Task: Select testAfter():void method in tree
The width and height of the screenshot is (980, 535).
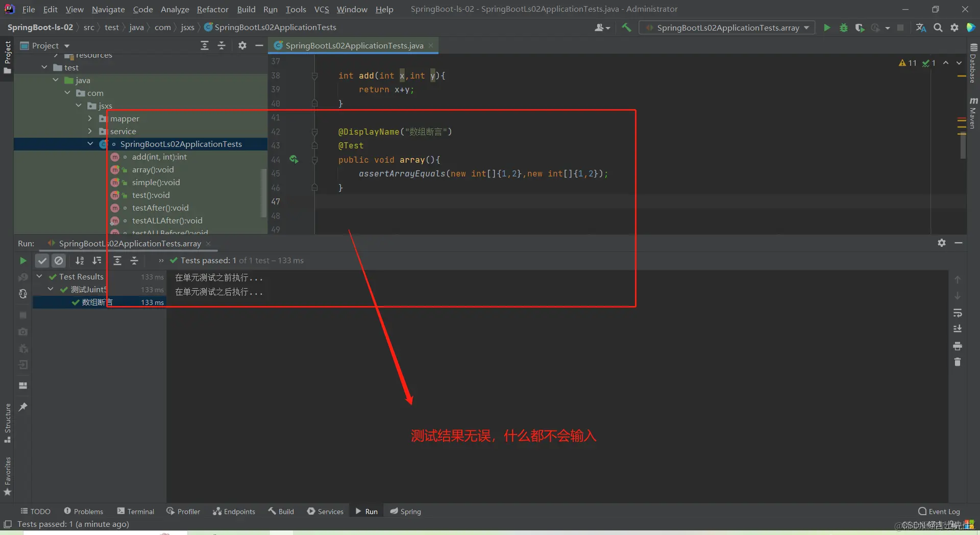Action: click(160, 208)
